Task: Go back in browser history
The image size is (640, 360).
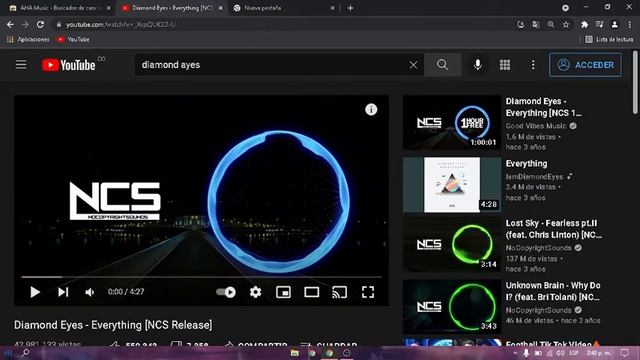Action: click(10, 24)
